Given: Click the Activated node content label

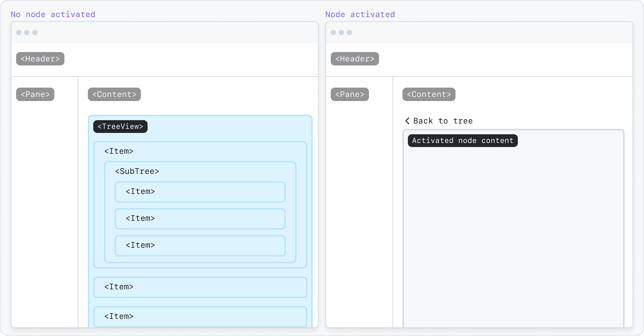Looking at the screenshot, I should pos(463,141).
